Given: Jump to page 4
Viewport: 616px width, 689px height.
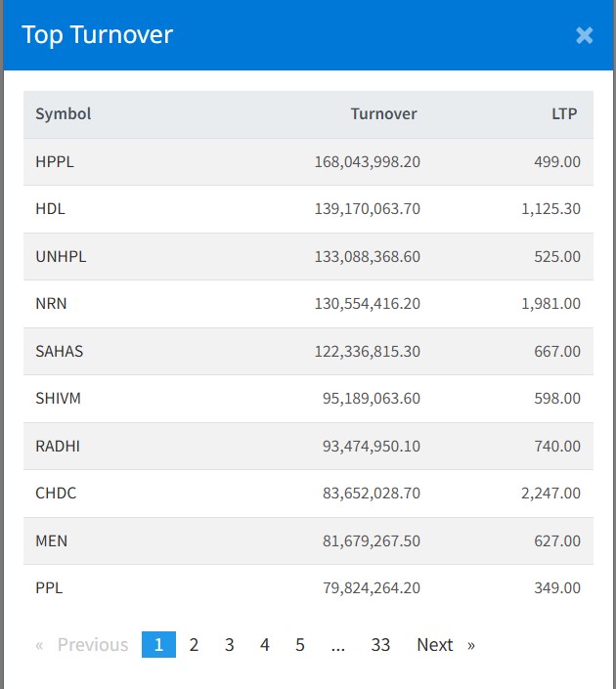Looking at the screenshot, I should [264, 645].
